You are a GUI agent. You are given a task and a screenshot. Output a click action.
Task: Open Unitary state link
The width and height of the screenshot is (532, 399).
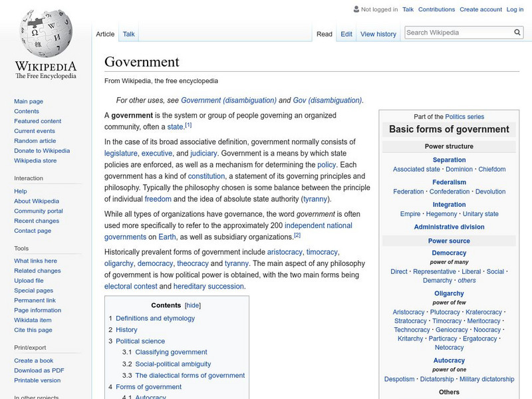480,213
